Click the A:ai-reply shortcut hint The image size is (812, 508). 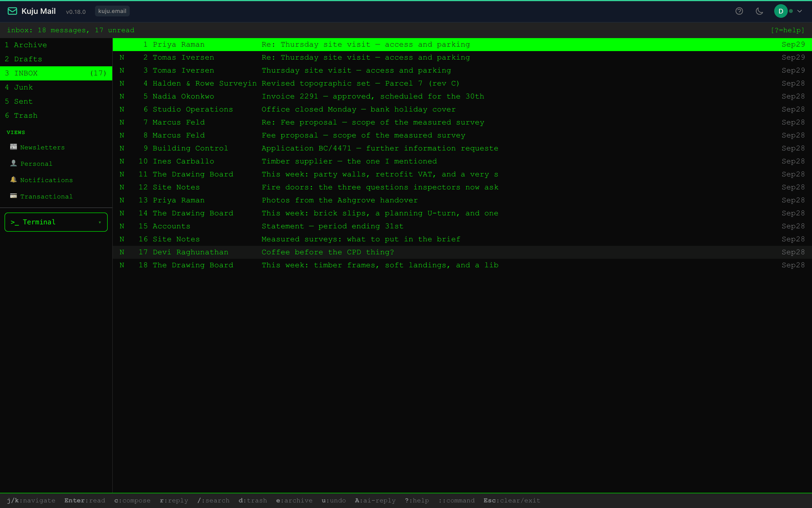tap(375, 501)
